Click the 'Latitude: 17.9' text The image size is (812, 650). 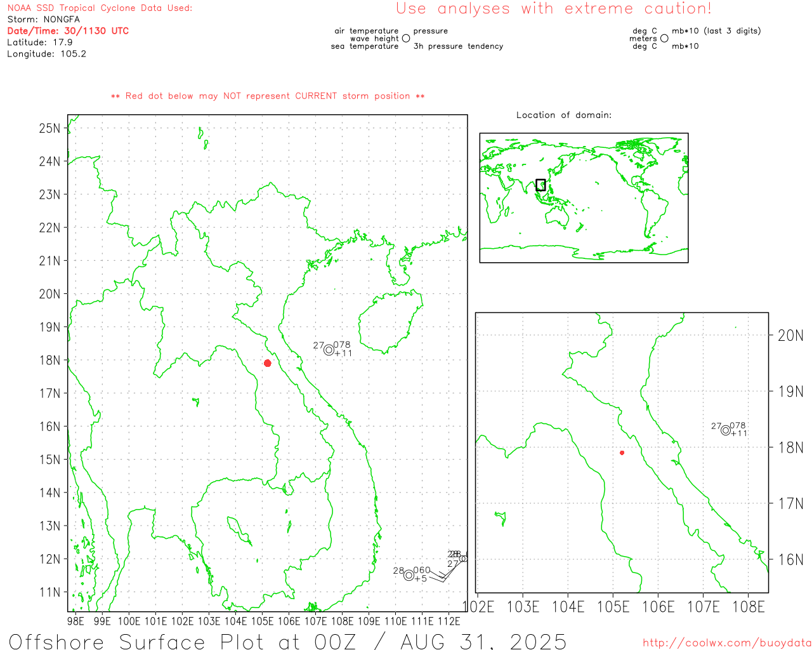tap(40, 42)
